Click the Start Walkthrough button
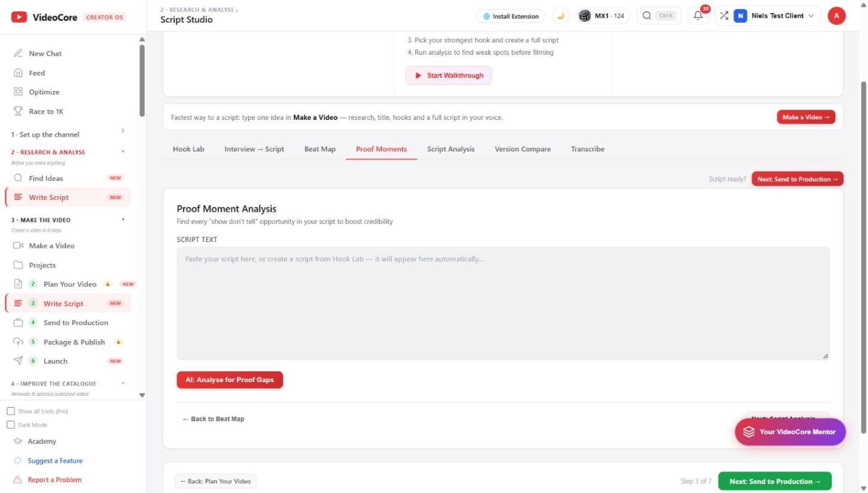Screen dimensions: 868x493 pos(449,76)
